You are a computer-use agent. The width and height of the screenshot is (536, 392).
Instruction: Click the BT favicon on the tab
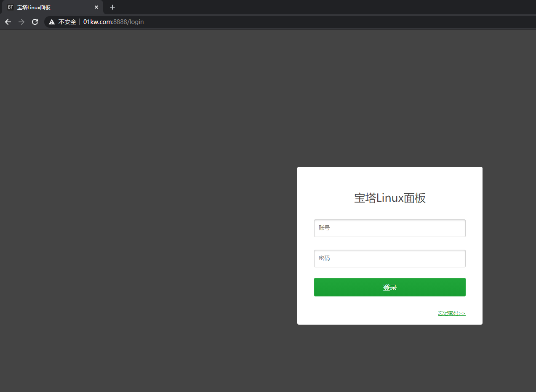10,7
